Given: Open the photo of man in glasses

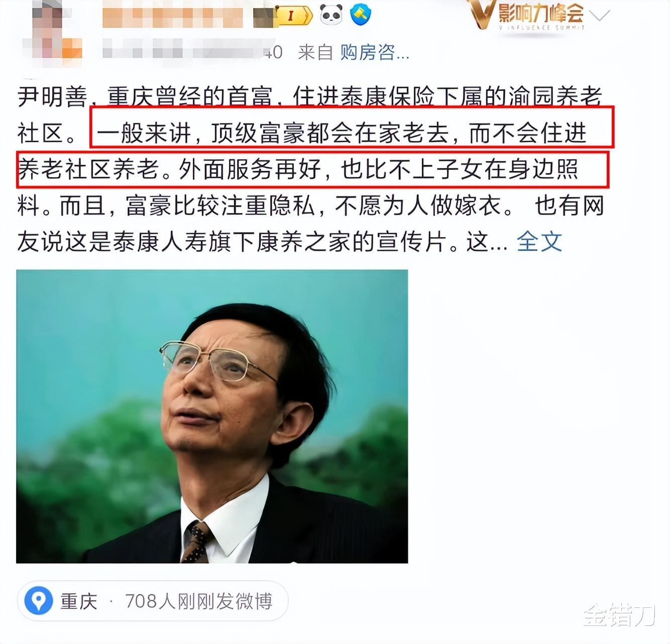Looking at the screenshot, I should 212,416.
